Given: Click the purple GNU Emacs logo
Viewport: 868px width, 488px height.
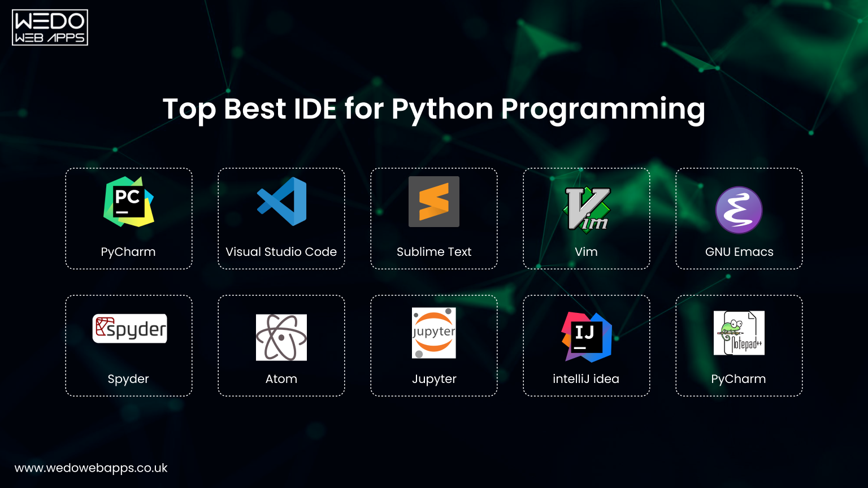Looking at the screenshot, I should pos(739,210).
